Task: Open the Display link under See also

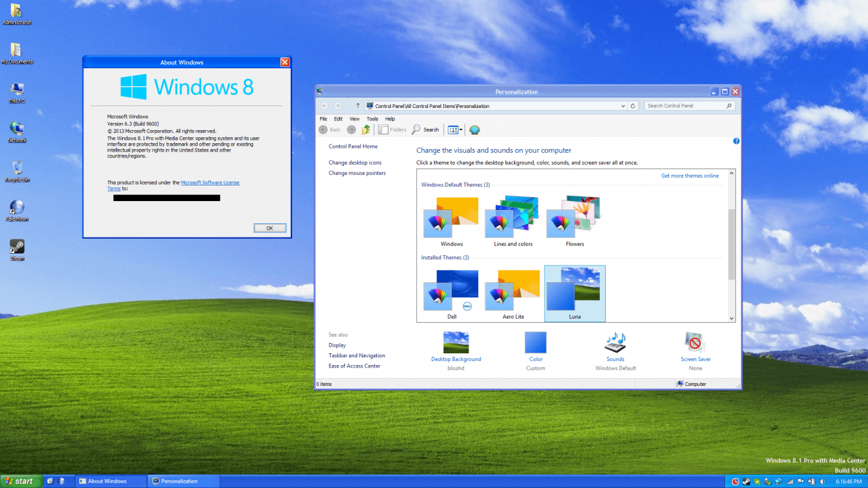Action: click(x=337, y=346)
